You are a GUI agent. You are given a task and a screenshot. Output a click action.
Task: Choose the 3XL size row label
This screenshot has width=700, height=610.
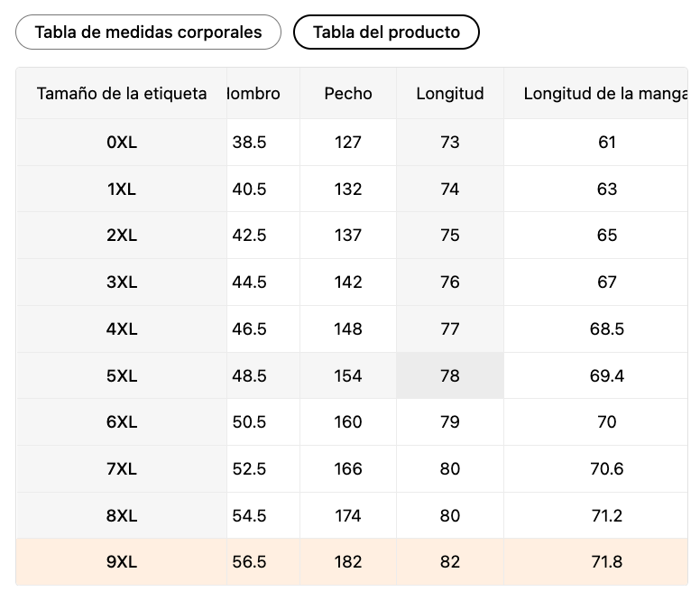pyautogui.click(x=122, y=282)
